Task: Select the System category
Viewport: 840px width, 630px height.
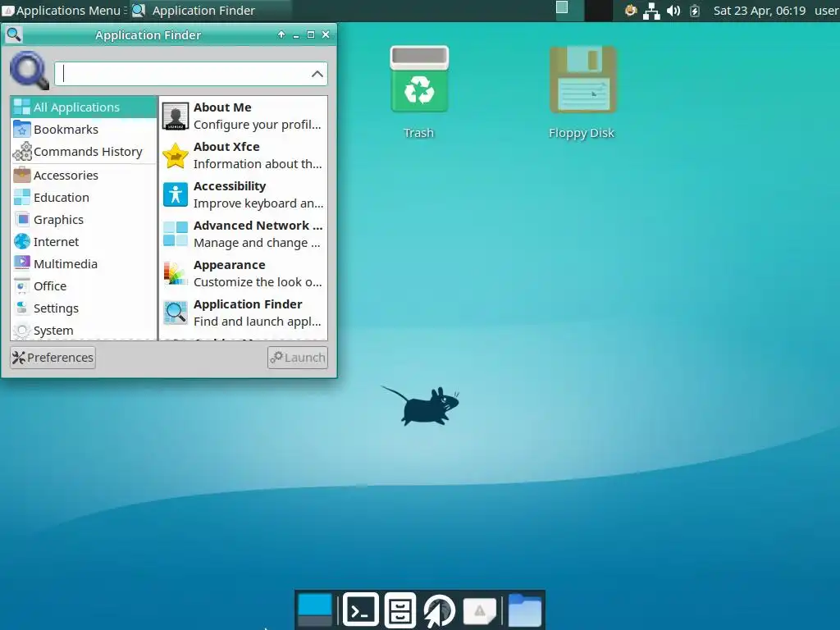Action: point(84,331)
